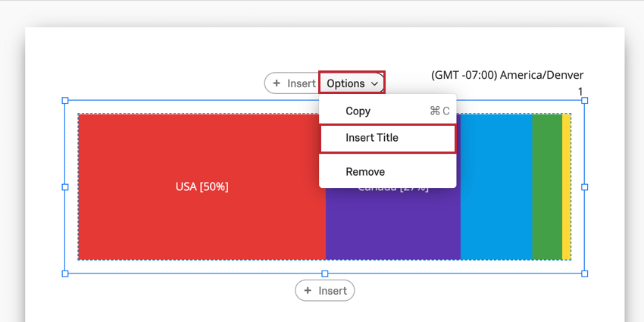
Task: Click the bottom-center resize handle
Action: tap(325, 274)
